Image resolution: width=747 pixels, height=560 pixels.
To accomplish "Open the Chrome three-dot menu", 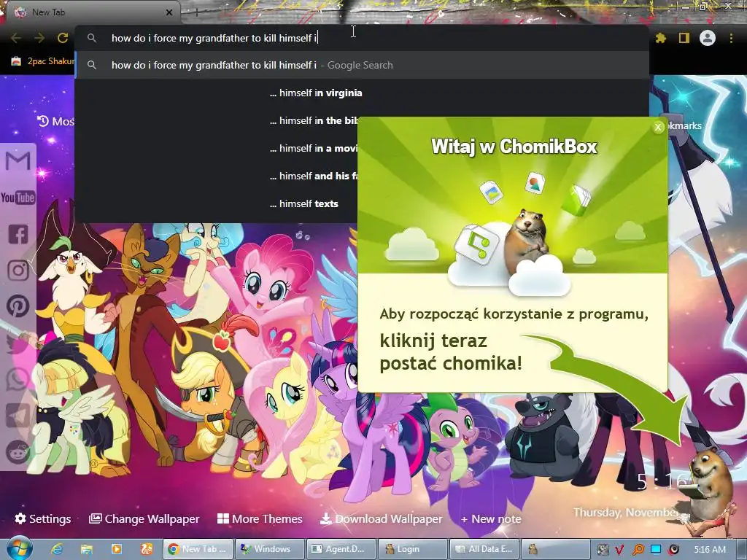I will (731, 38).
